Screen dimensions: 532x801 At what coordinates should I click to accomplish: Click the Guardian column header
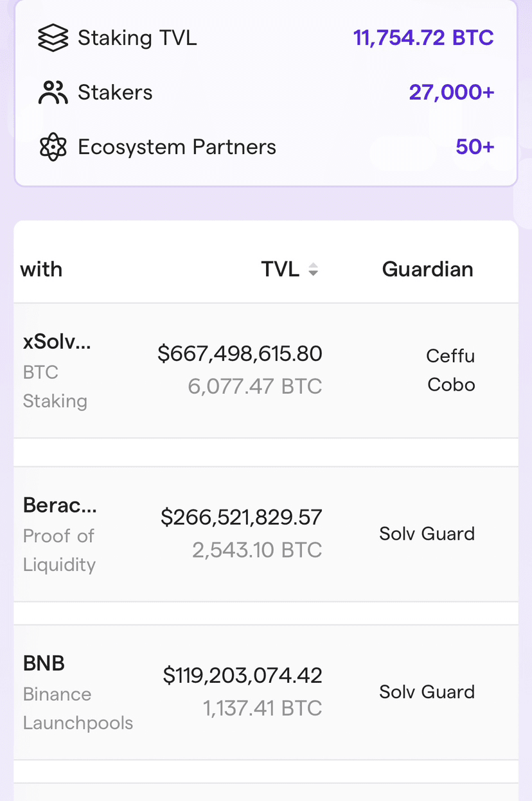click(x=428, y=269)
